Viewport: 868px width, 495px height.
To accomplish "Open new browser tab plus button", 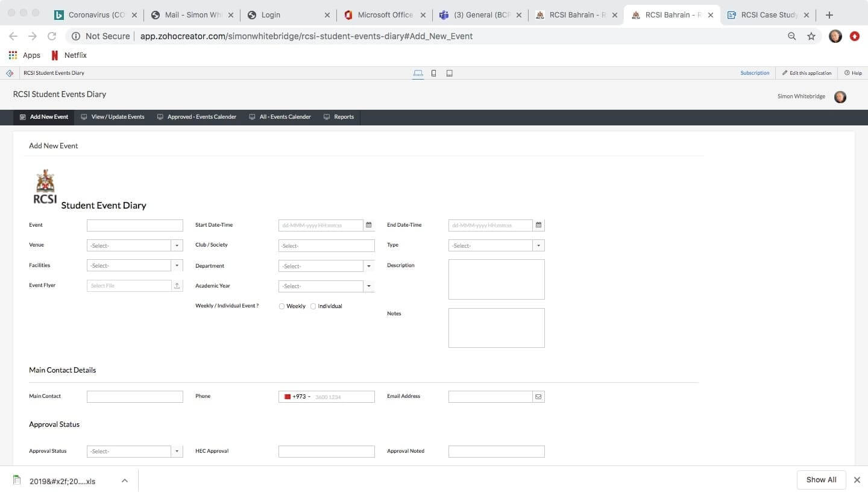I will pyautogui.click(x=829, y=15).
